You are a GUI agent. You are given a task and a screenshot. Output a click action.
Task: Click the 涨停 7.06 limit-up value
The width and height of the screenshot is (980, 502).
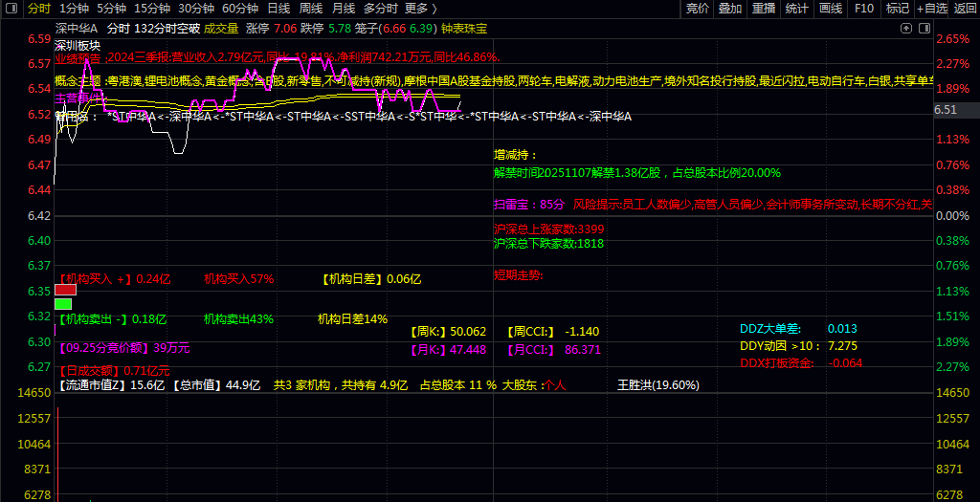[272, 28]
